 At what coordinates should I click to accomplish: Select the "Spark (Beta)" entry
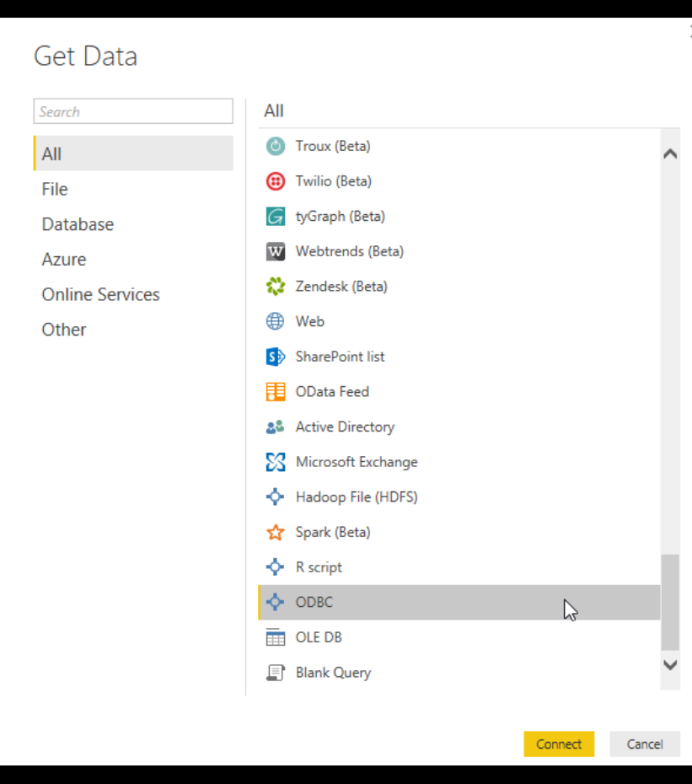coord(333,532)
